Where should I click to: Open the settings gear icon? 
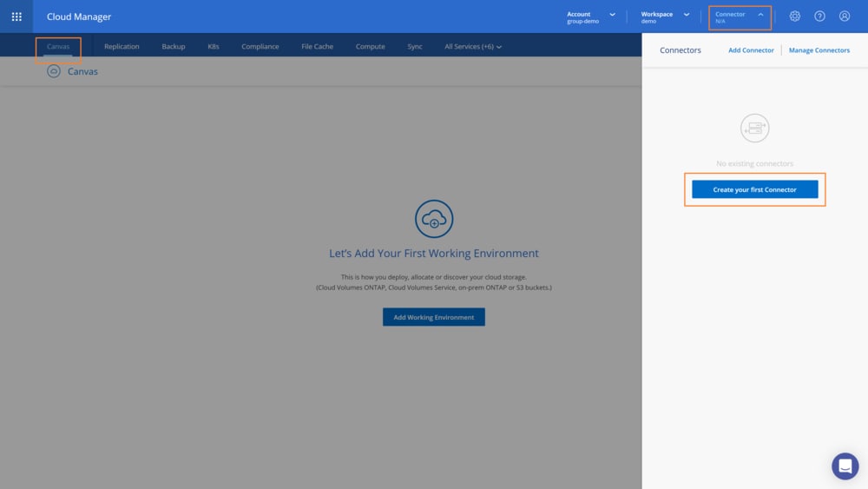794,17
